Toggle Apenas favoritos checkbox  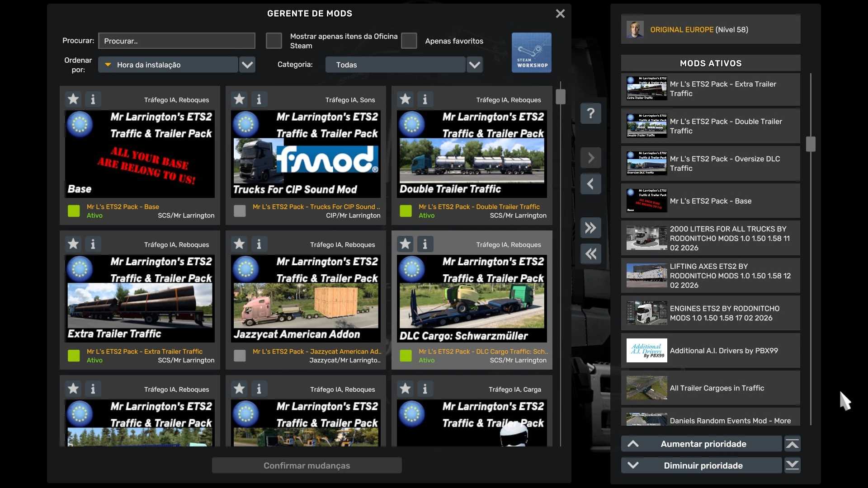pyautogui.click(x=409, y=41)
